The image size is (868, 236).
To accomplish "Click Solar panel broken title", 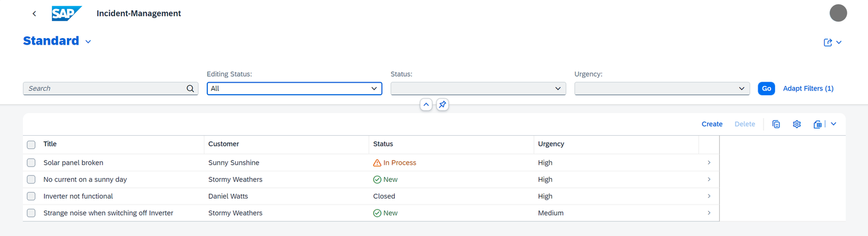I will click(x=74, y=163).
